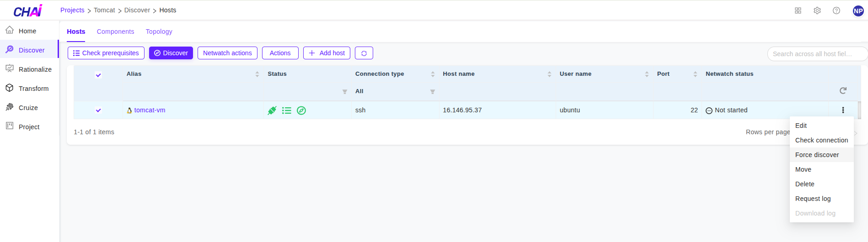Open the settings gear icon
The width and height of the screenshot is (868, 242).
coord(817,11)
